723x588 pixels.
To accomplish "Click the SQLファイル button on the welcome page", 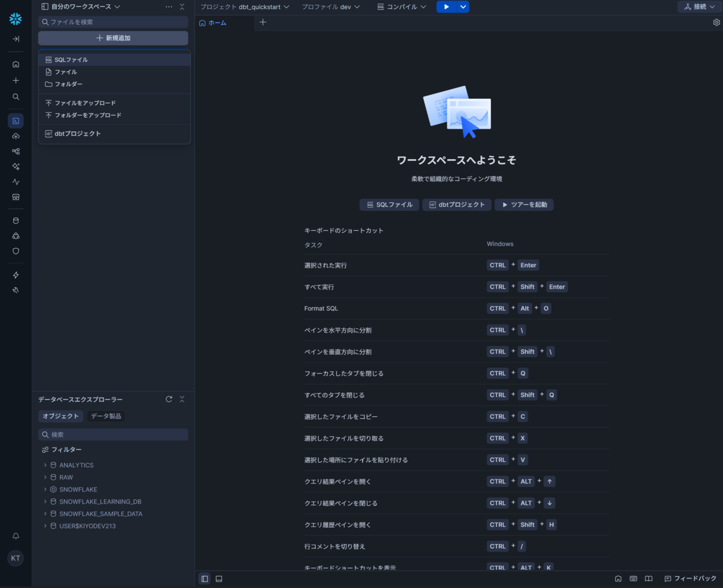I will click(x=389, y=205).
